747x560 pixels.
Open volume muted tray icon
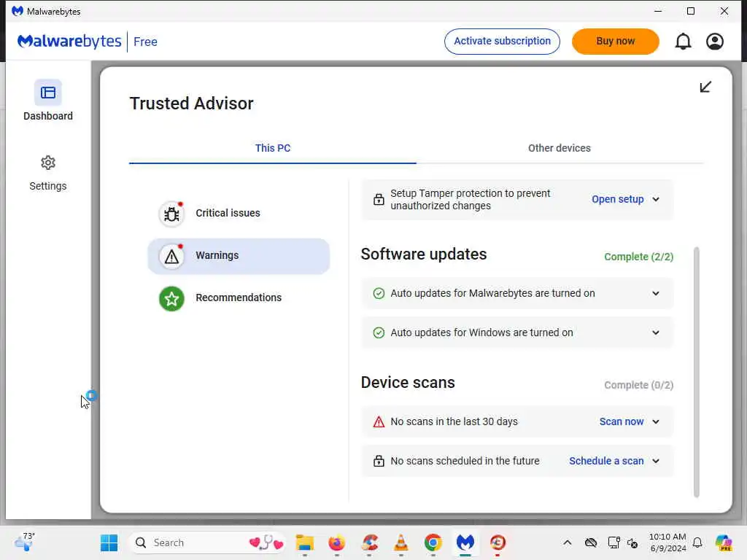632,542
